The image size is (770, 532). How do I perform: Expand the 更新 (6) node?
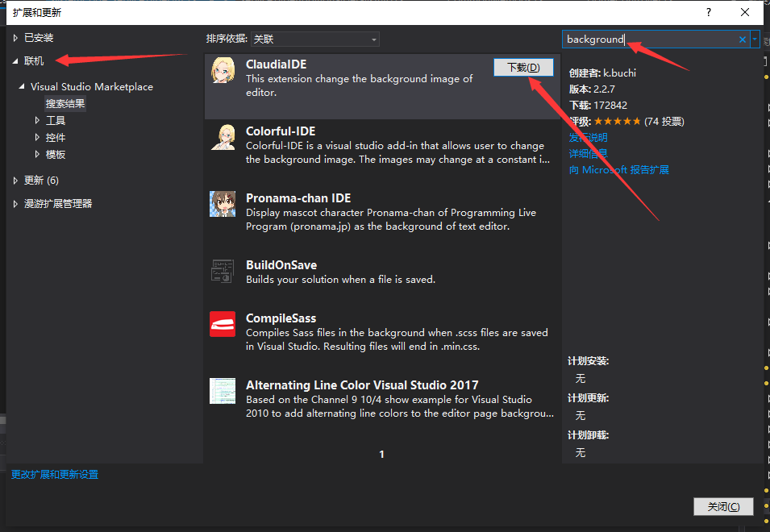(15, 180)
